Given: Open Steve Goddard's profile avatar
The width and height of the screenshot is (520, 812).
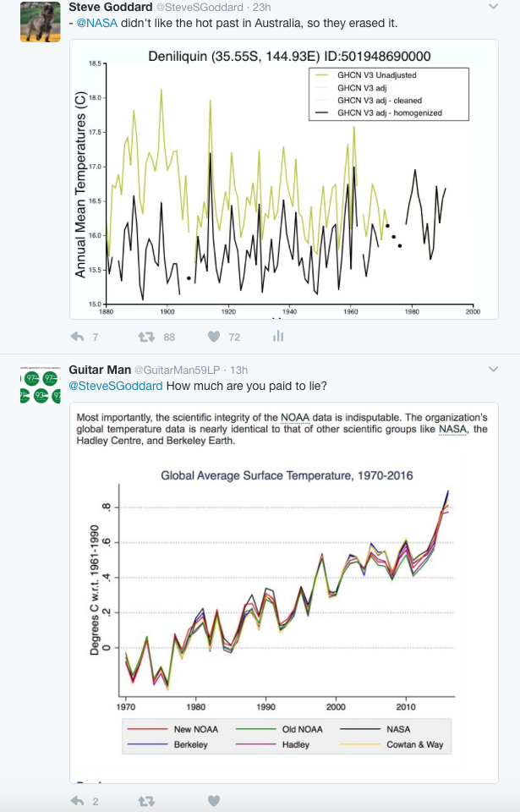Looking at the screenshot, I should [x=41, y=22].
